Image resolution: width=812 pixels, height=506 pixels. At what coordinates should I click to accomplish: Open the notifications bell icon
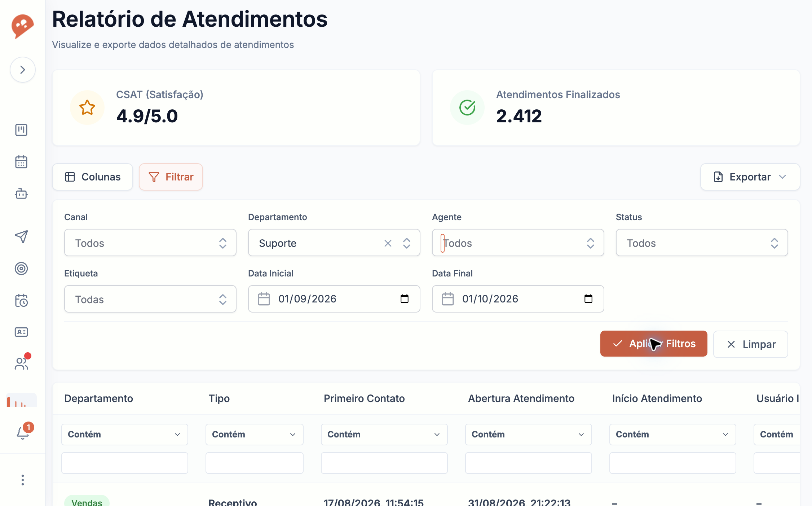click(x=23, y=432)
